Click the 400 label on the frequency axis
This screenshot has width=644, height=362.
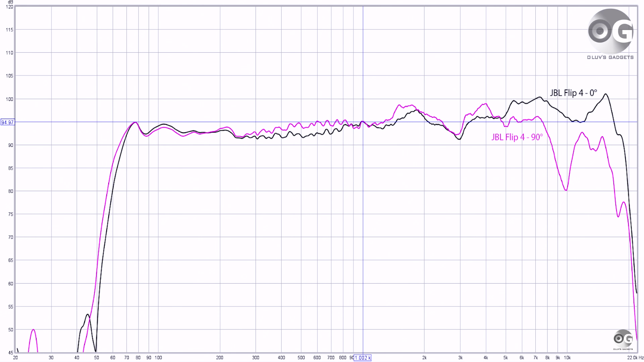pyautogui.click(x=281, y=358)
